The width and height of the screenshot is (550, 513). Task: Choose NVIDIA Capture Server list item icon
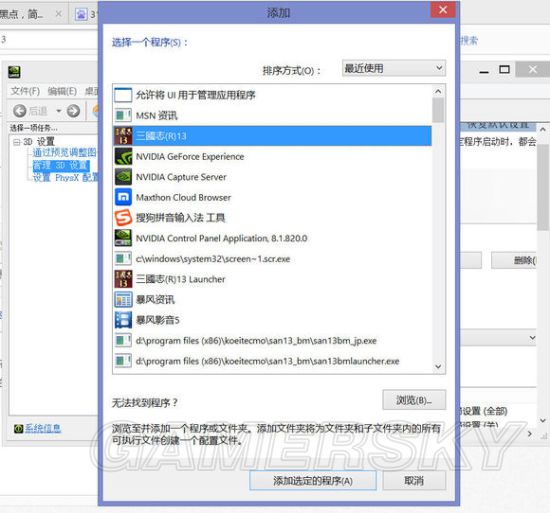[123, 177]
